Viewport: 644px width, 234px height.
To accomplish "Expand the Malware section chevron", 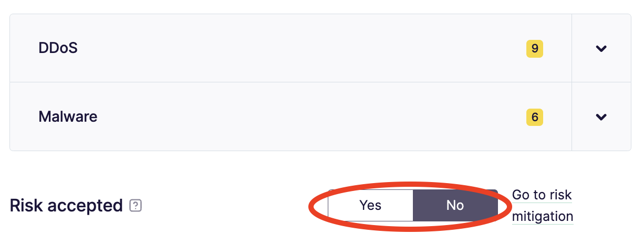I will [601, 116].
